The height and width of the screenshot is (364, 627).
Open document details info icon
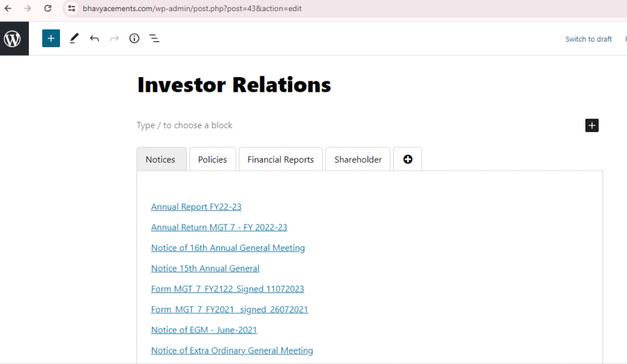(x=134, y=39)
